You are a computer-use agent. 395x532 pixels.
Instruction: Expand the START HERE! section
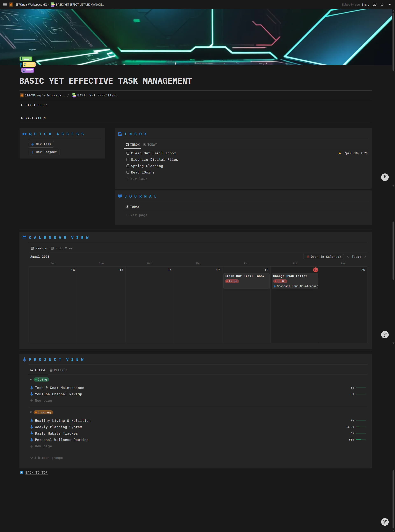pos(22,105)
